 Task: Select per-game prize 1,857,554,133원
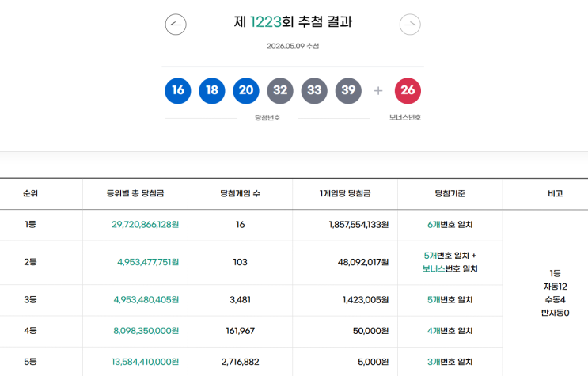358,224
